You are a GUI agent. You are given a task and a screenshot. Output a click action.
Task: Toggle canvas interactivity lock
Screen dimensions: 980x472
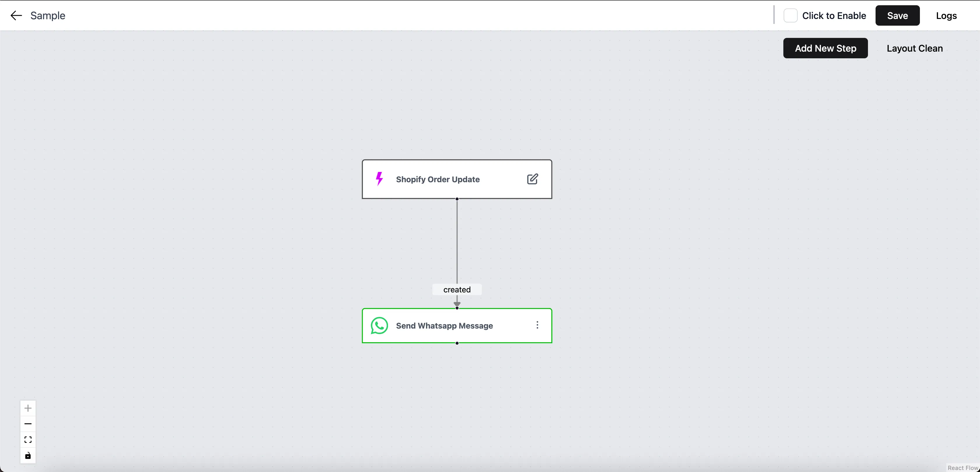tap(28, 456)
